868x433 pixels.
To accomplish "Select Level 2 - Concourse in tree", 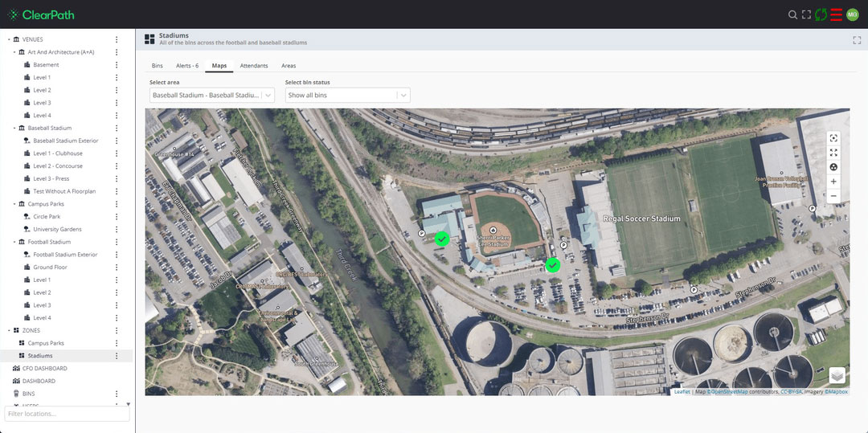I will click(58, 166).
